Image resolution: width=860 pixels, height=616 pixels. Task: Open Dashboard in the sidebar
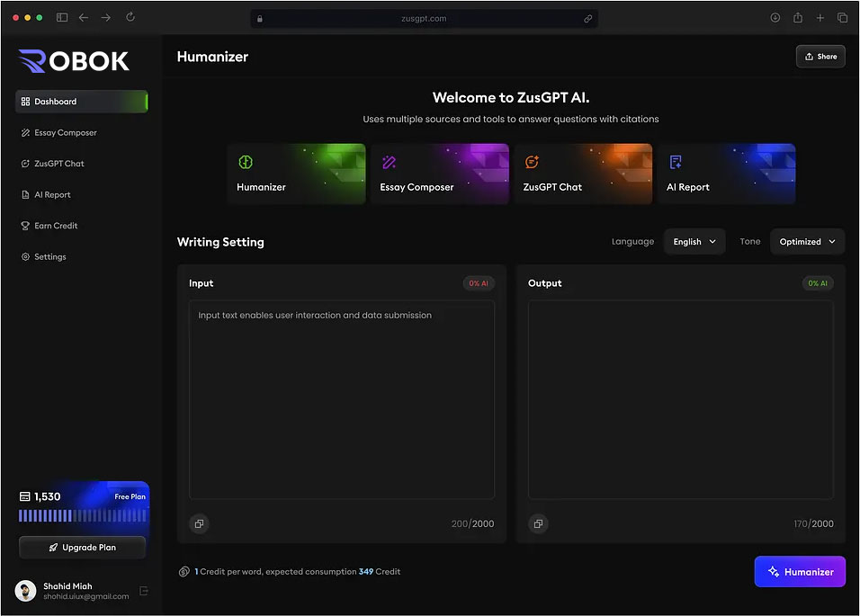[81, 102]
